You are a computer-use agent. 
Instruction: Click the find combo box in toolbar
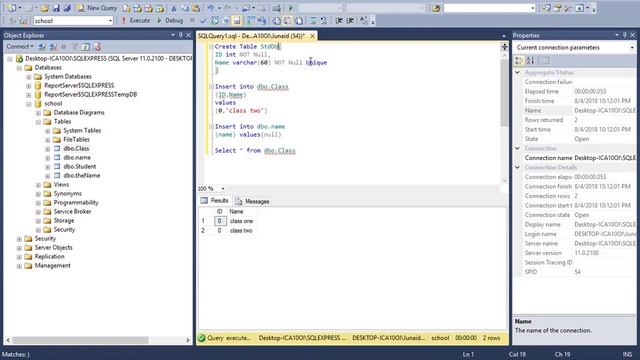point(489,8)
